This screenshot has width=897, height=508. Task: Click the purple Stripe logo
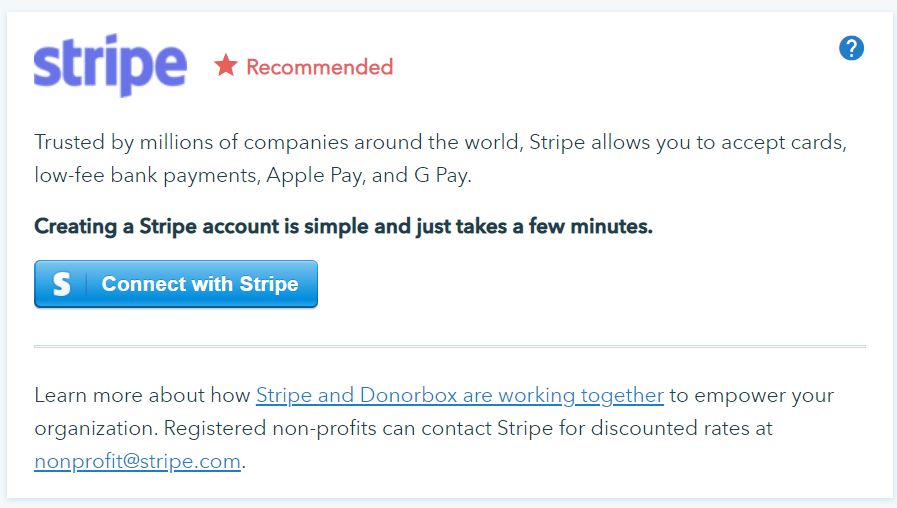[x=110, y=65]
